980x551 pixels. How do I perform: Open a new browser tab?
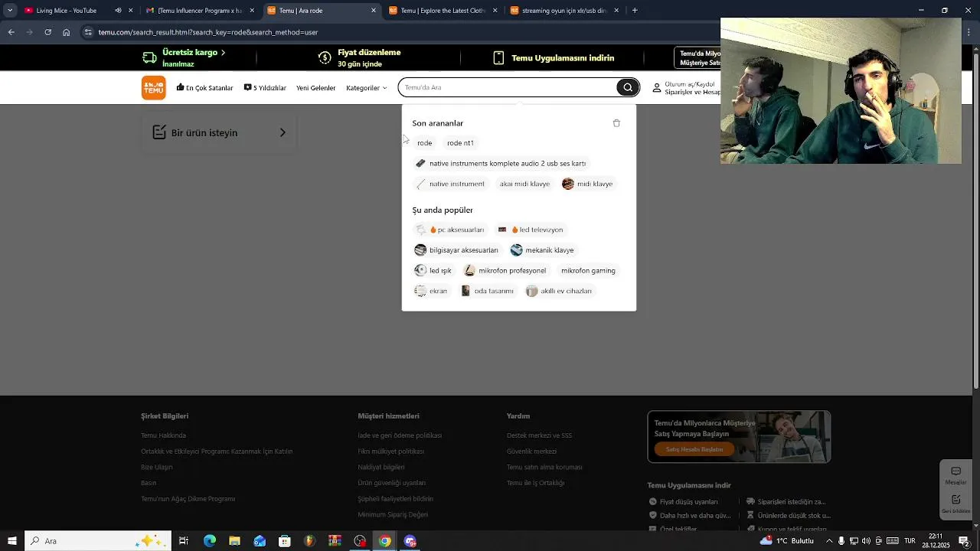(x=635, y=11)
